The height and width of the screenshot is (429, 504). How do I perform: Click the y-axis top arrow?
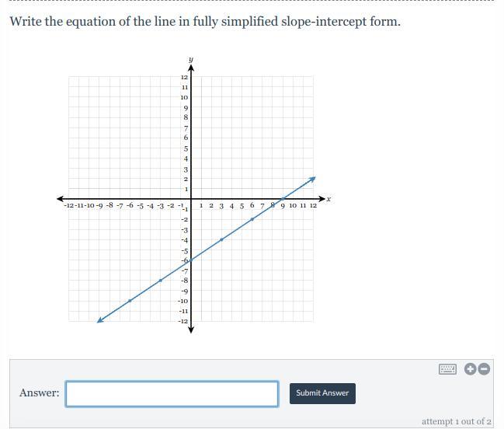(x=191, y=69)
